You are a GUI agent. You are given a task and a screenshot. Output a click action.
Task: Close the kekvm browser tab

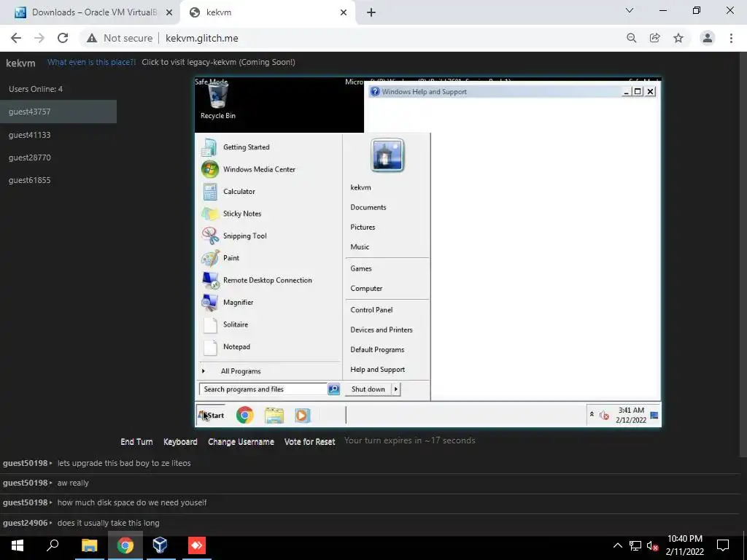tap(344, 13)
